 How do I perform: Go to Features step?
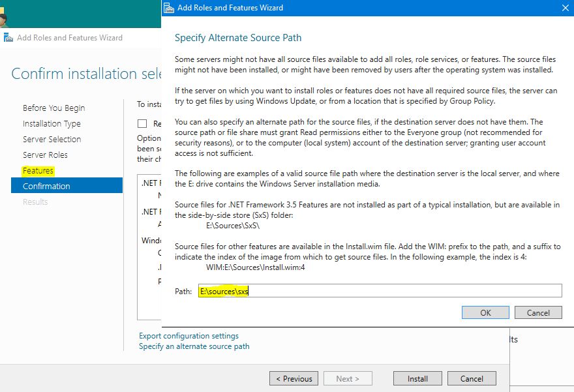click(x=38, y=170)
